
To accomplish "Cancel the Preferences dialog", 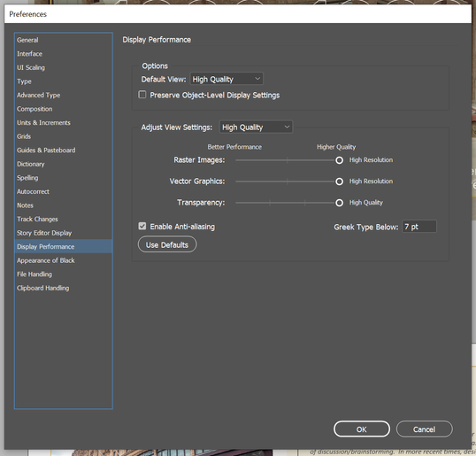I will [424, 429].
